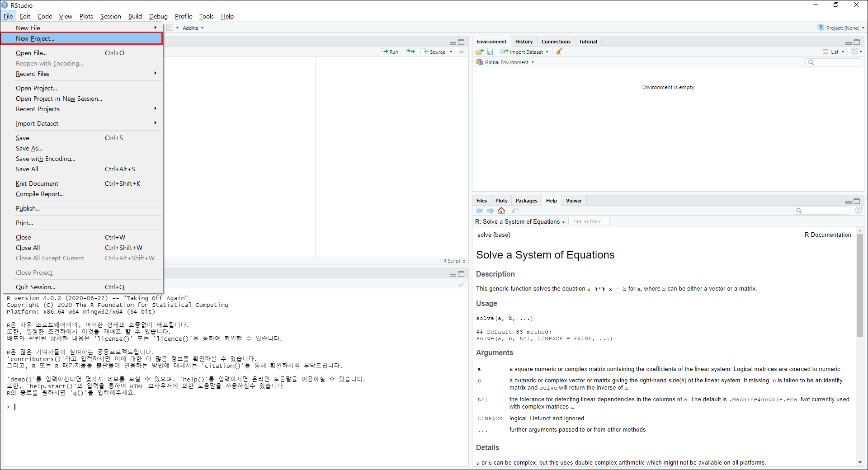Click the Environment search field
Image resolution: width=868 pixels, height=470 pixels.
tap(833, 62)
